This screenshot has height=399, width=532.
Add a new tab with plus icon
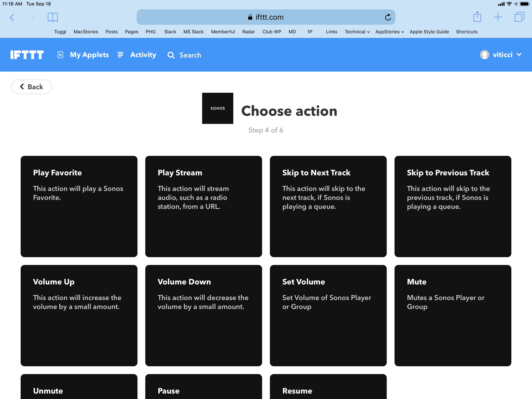(498, 17)
